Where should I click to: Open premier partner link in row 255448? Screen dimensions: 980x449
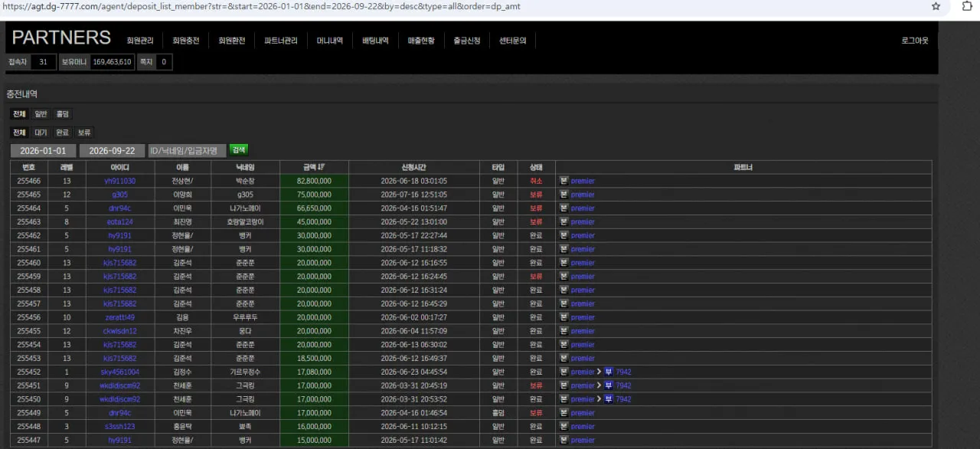click(x=583, y=427)
